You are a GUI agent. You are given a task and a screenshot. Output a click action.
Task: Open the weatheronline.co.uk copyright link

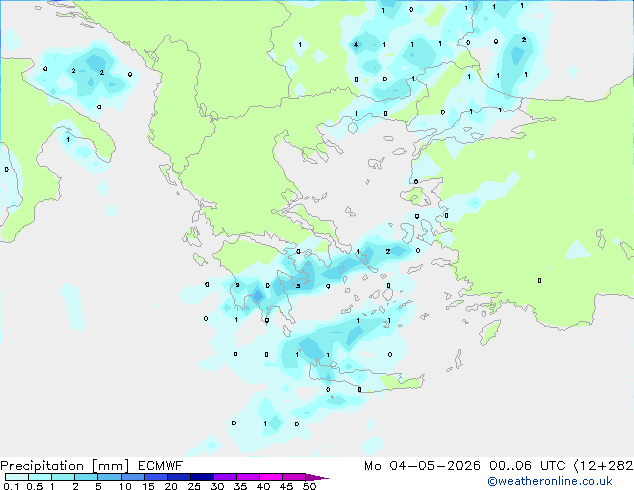click(549, 481)
